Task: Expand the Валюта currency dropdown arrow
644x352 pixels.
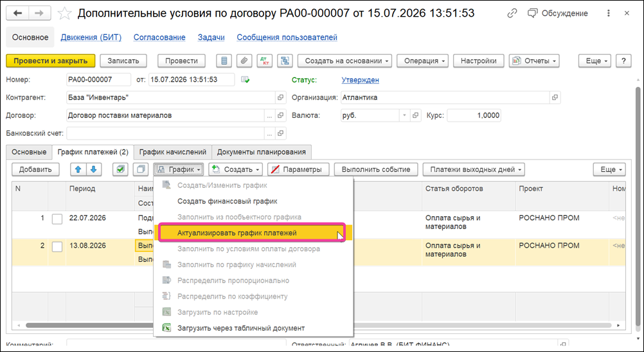Action: pos(404,116)
